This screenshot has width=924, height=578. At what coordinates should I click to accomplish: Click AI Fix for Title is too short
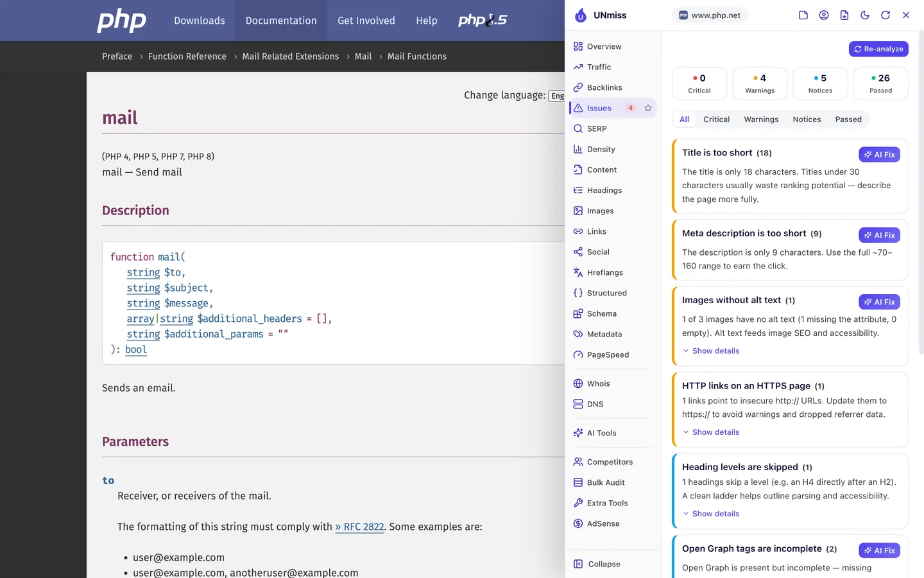pyautogui.click(x=880, y=155)
